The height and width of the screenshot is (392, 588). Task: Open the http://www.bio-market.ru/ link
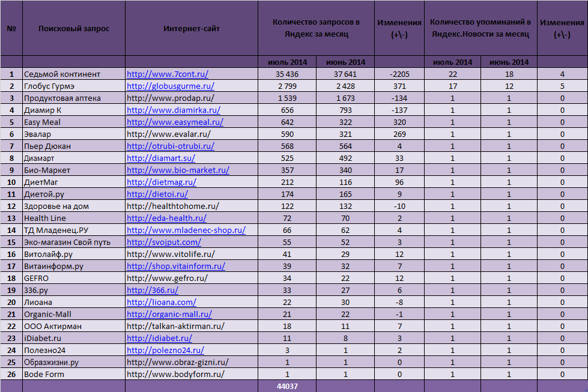(x=178, y=170)
